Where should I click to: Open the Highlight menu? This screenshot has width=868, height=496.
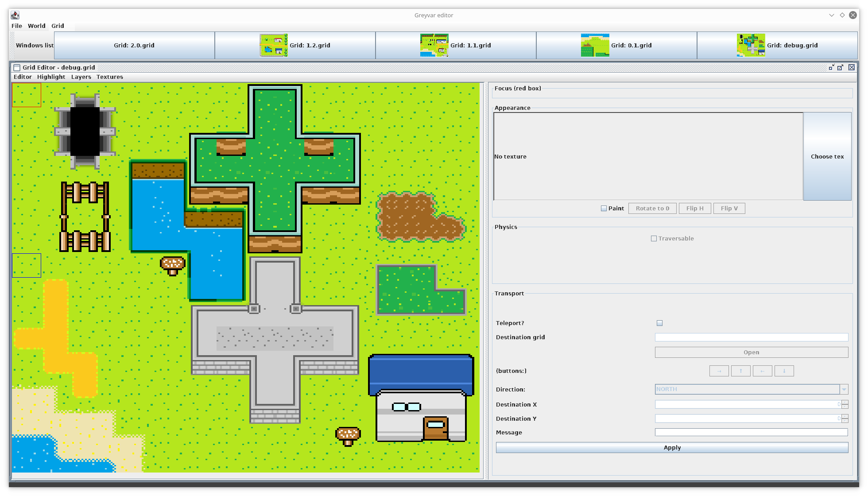tap(51, 77)
